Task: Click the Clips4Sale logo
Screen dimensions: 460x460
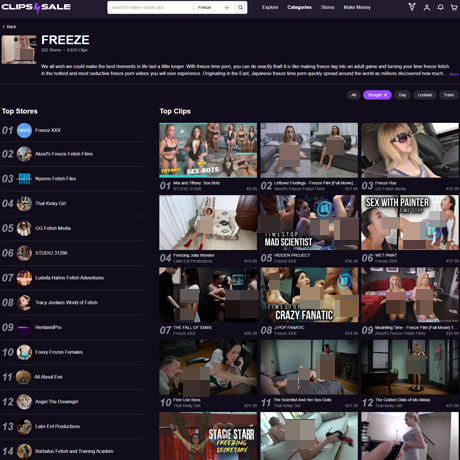Action: 36,7
